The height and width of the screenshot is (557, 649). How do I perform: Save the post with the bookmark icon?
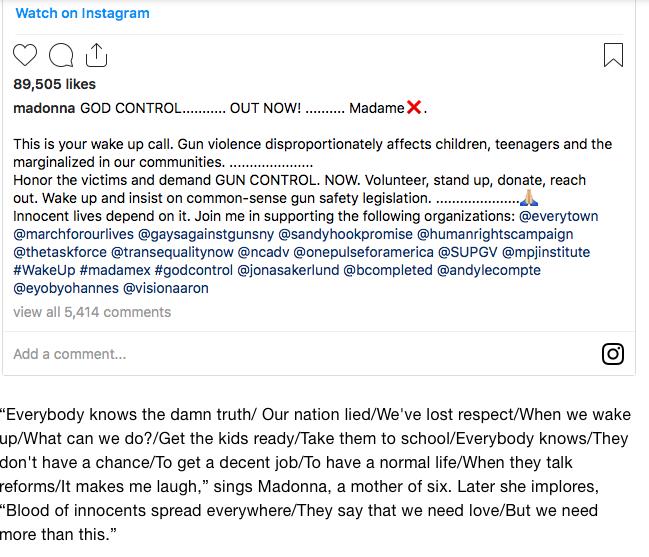[x=613, y=55]
